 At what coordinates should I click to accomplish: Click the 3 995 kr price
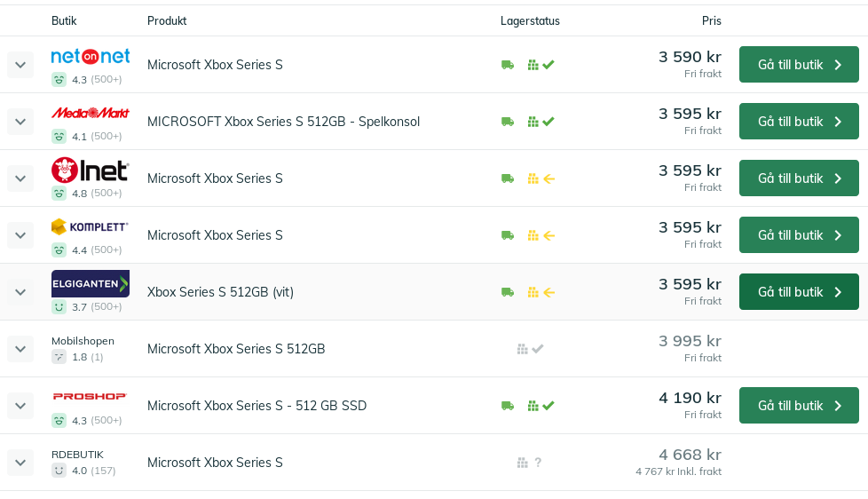pyautogui.click(x=690, y=341)
